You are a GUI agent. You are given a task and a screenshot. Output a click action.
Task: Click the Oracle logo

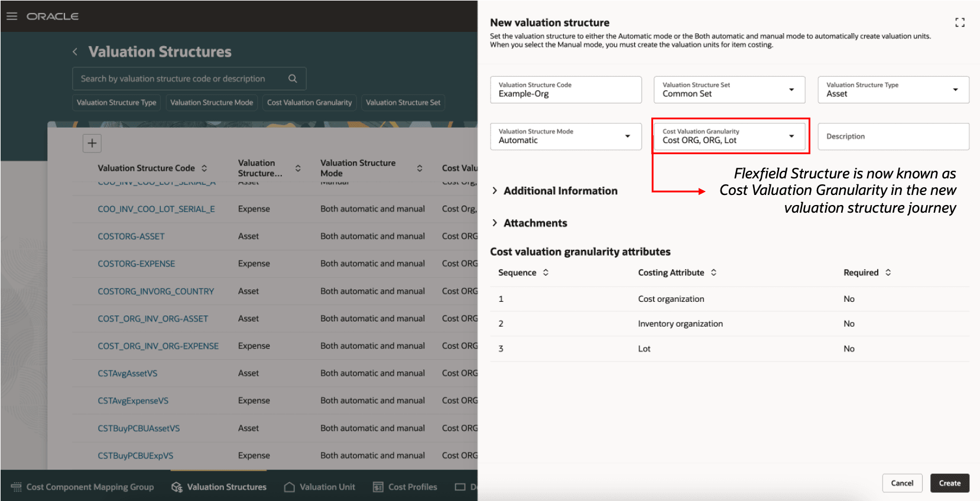(x=53, y=16)
